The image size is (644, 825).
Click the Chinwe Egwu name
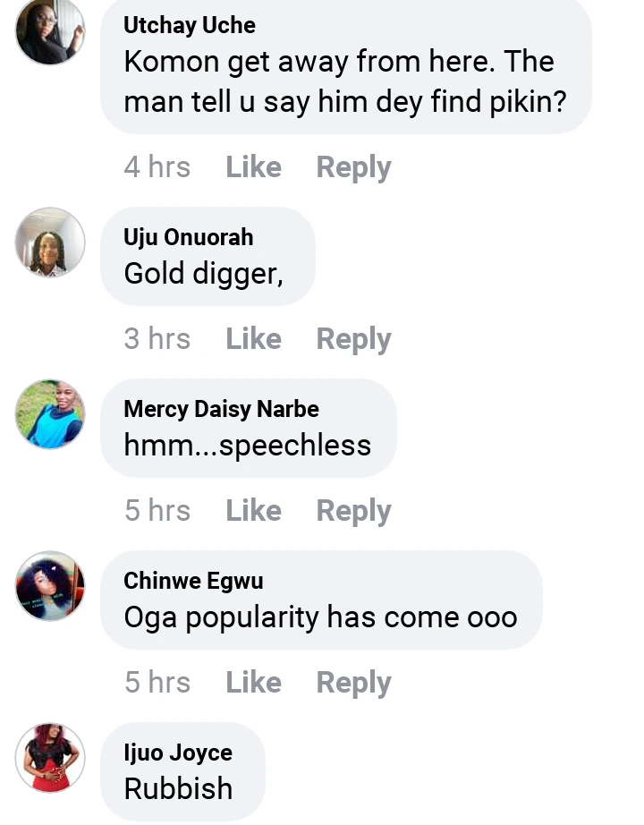point(193,581)
